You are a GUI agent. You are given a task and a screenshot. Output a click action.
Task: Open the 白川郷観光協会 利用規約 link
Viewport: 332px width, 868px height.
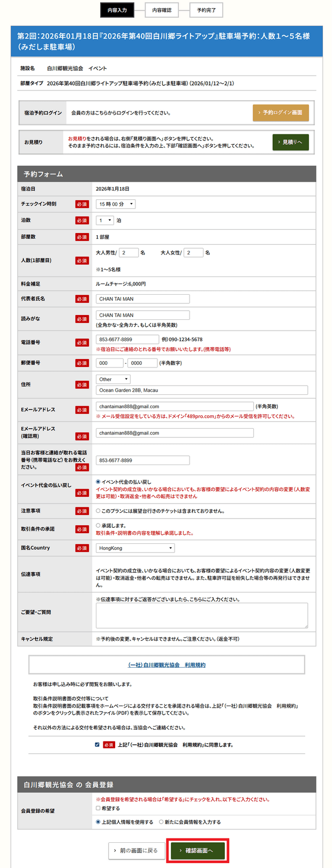point(167,665)
